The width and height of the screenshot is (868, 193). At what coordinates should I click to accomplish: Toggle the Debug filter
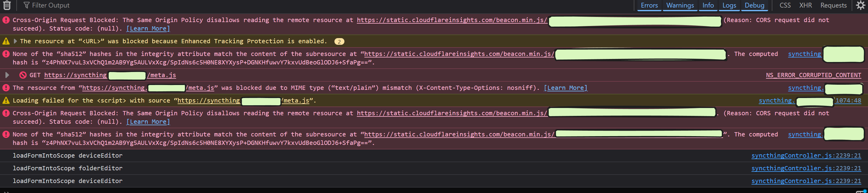[x=754, y=5]
